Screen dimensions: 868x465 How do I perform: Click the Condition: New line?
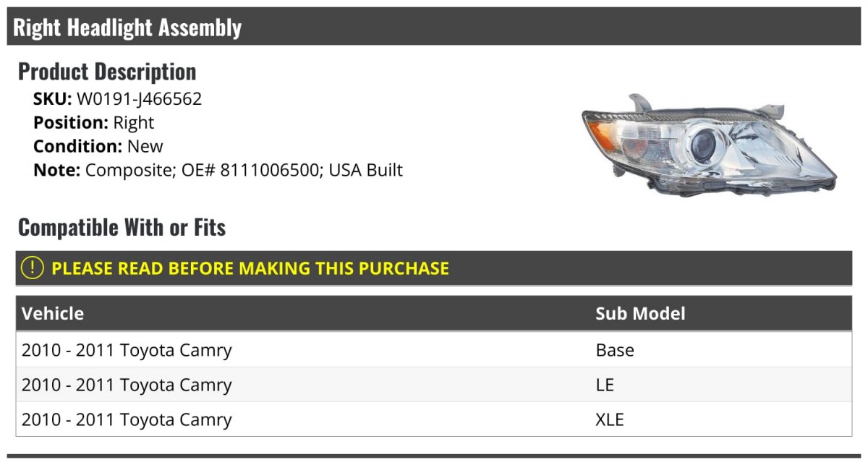tap(98, 146)
